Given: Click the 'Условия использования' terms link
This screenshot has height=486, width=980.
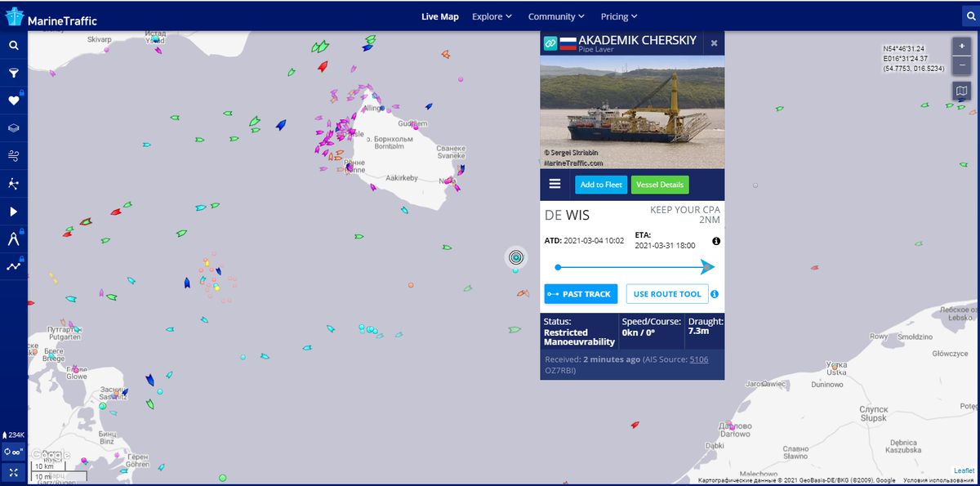Looking at the screenshot, I should (x=939, y=480).
